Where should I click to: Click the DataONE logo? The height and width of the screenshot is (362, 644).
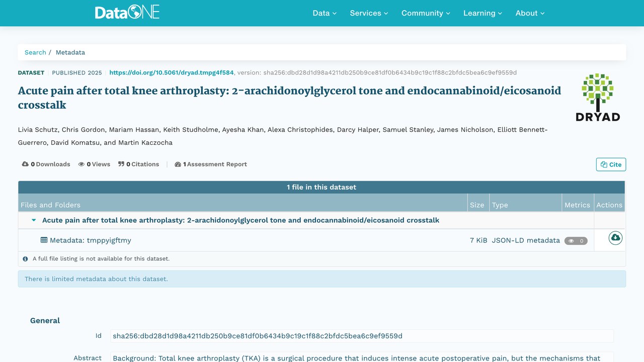click(x=127, y=13)
